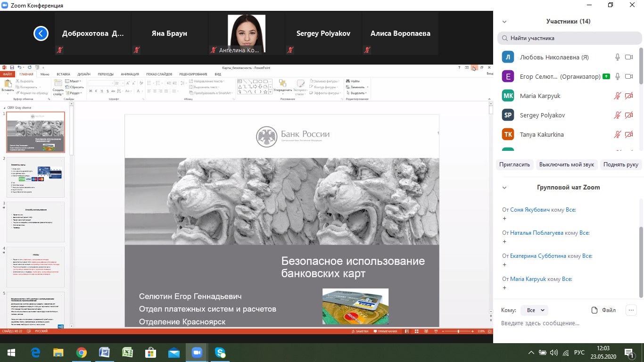Open Направление текста dropdown

coord(207,81)
